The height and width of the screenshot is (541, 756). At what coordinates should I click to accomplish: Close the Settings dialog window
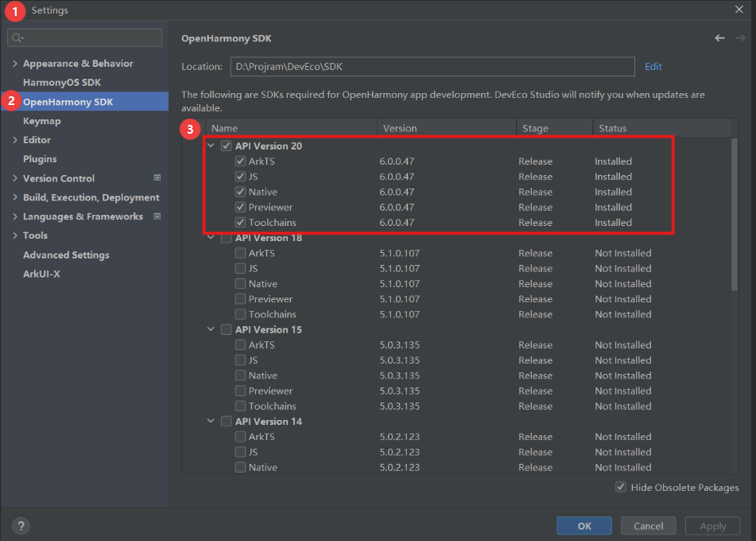point(739,10)
